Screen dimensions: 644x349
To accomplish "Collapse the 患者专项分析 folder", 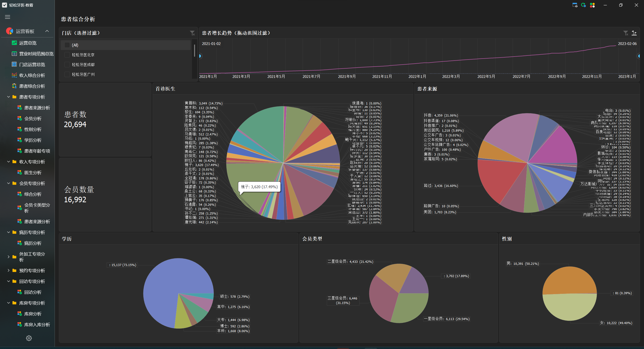I will (9, 97).
